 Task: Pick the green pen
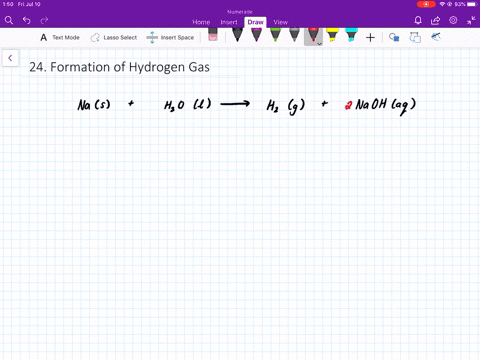(275, 35)
